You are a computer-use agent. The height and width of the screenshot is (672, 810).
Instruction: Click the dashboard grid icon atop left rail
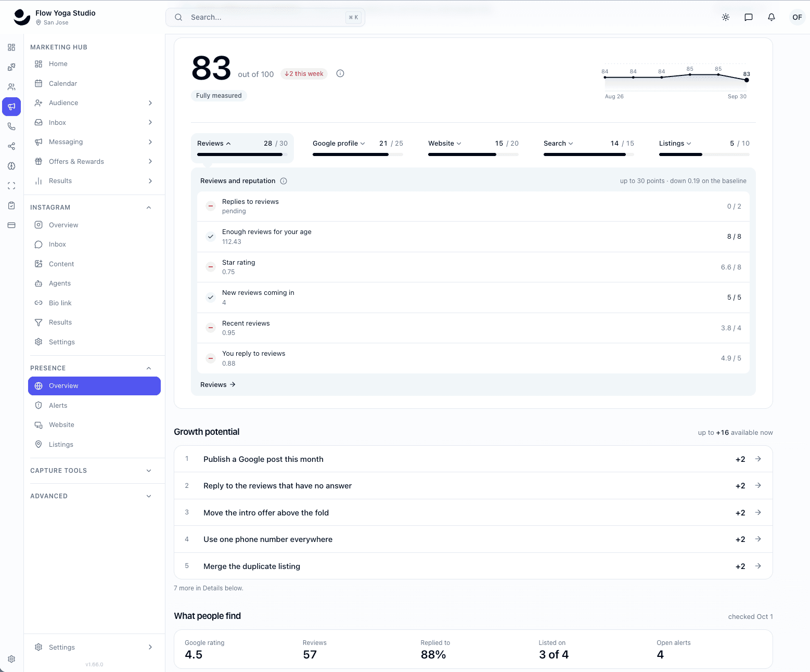[x=11, y=47]
